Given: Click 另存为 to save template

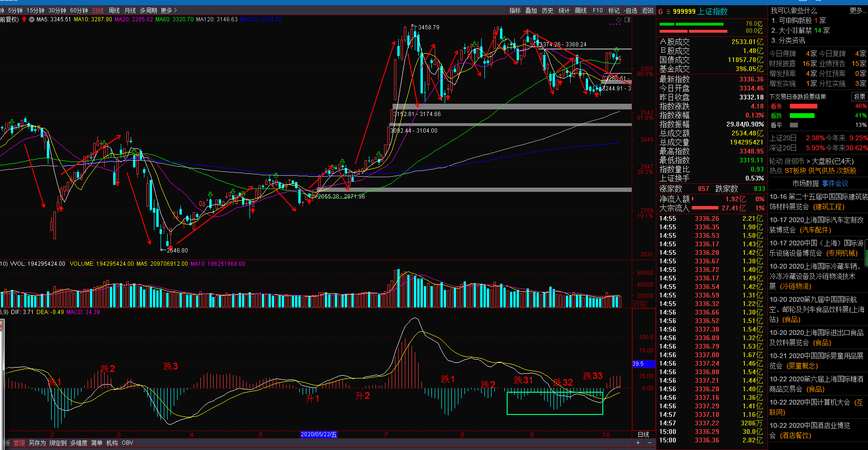Looking at the screenshot, I should click(37, 443).
